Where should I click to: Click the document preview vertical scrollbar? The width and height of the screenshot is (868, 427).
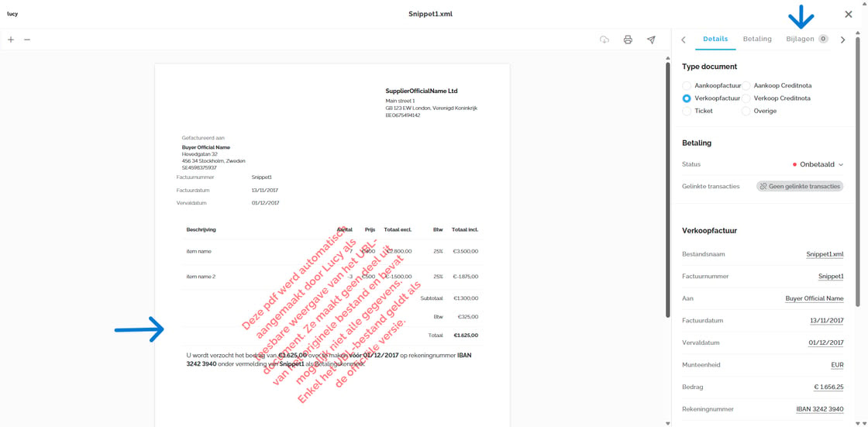coord(667,189)
